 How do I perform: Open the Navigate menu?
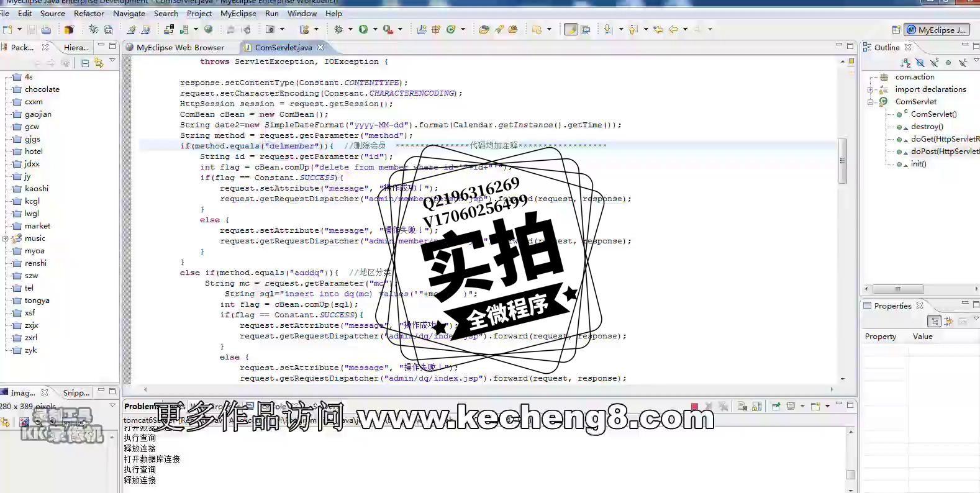tap(129, 13)
